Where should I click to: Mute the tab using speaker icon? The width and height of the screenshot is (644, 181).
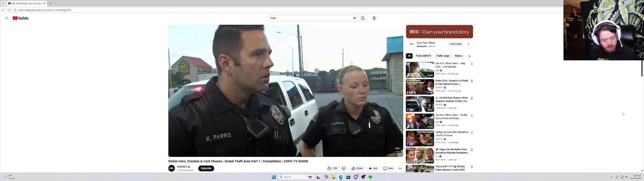(13, 3)
